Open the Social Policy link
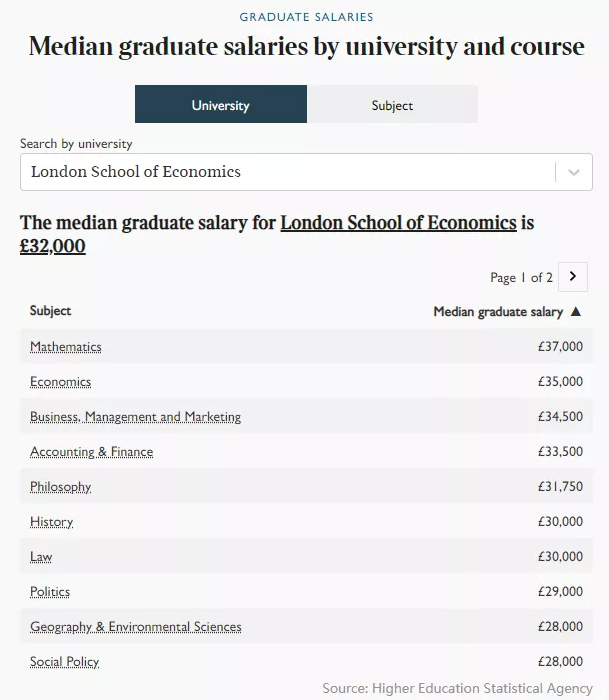 click(x=64, y=662)
